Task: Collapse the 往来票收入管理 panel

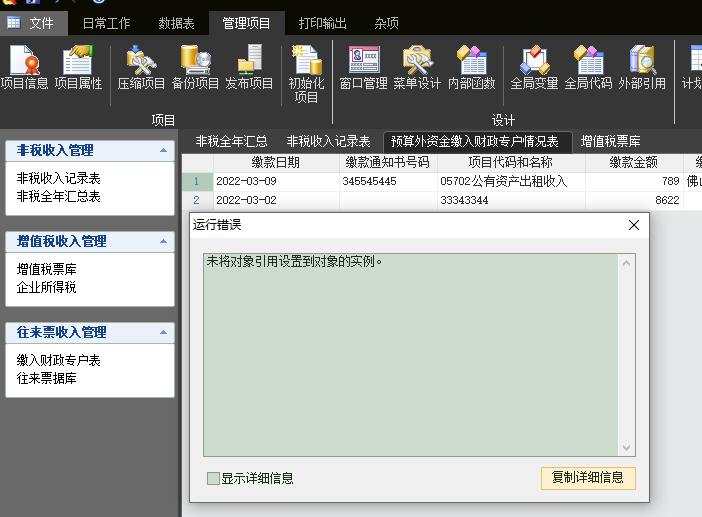Action: click(x=163, y=332)
